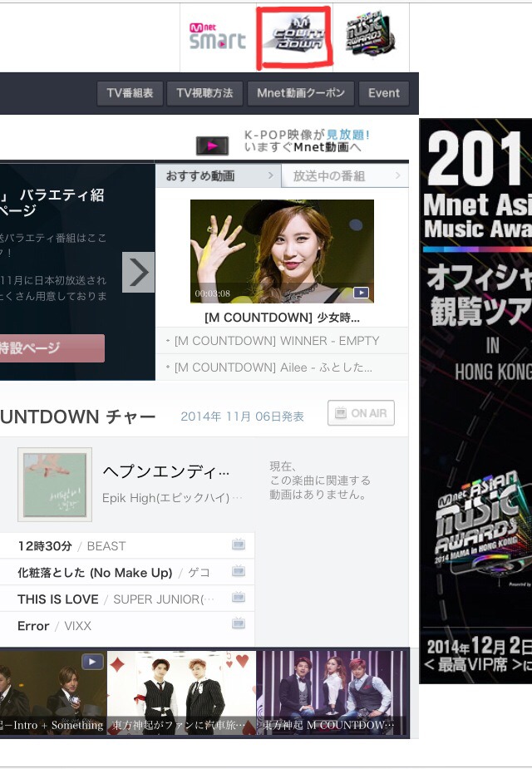The width and height of the screenshot is (532, 769).
Task: Click the TV icon for THIS IS LOVE
Action: [239, 598]
